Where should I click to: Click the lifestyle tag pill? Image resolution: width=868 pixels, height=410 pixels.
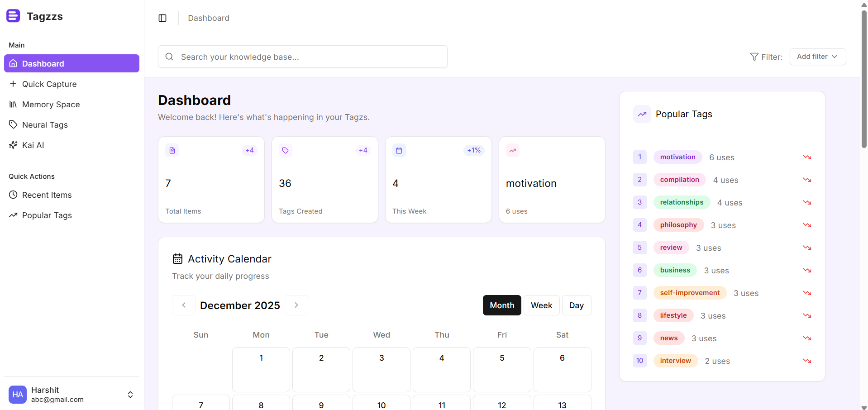pyautogui.click(x=673, y=315)
